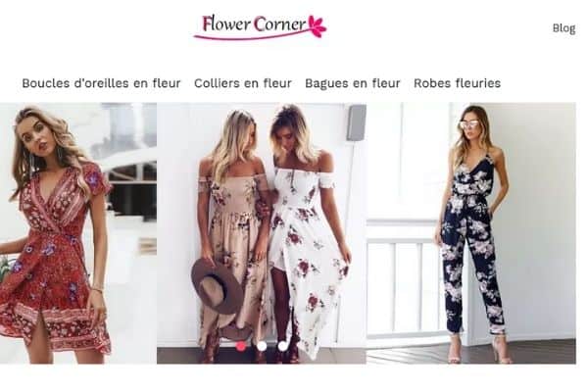Click the pink flower icon in logo
588x392 pixels.
tap(317, 26)
